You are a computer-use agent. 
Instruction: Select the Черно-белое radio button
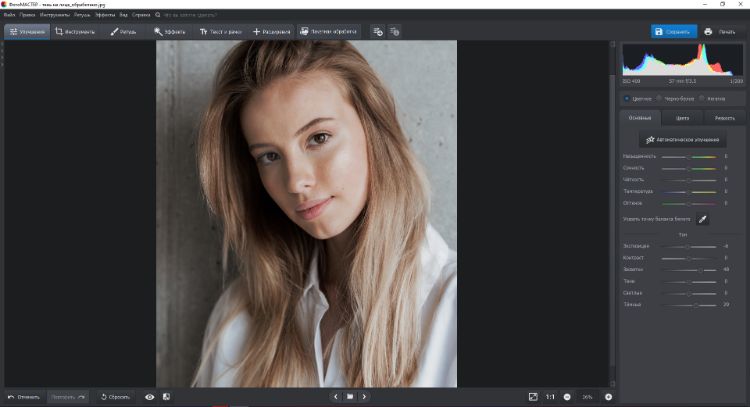[659, 99]
